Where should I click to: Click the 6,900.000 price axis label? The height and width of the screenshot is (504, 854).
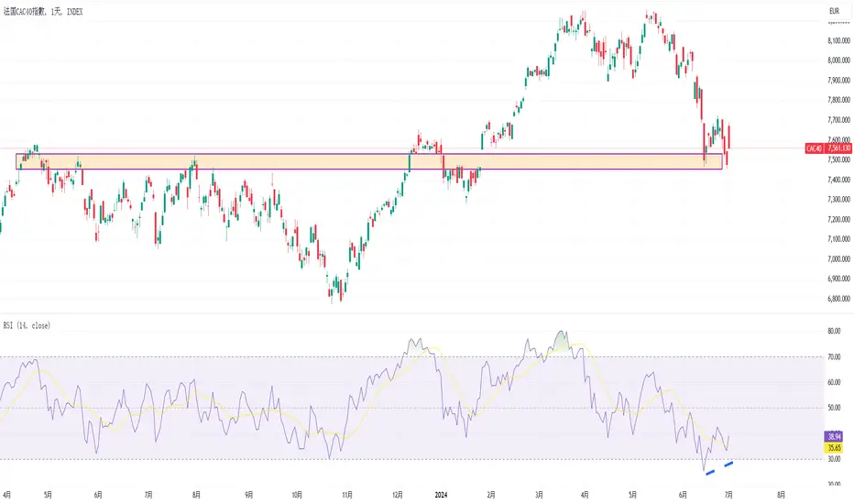click(x=838, y=279)
